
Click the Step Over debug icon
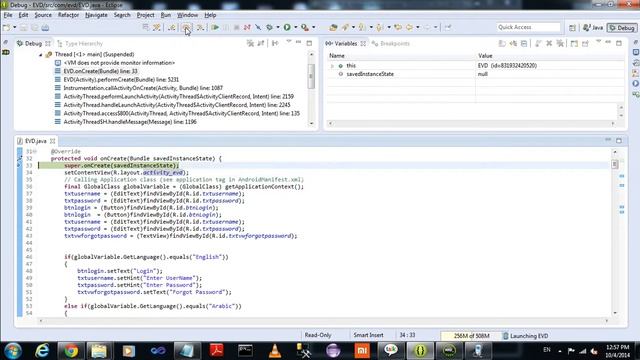coord(186,27)
